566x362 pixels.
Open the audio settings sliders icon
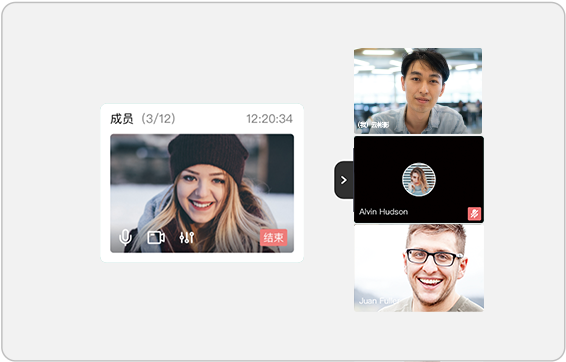[187, 237]
